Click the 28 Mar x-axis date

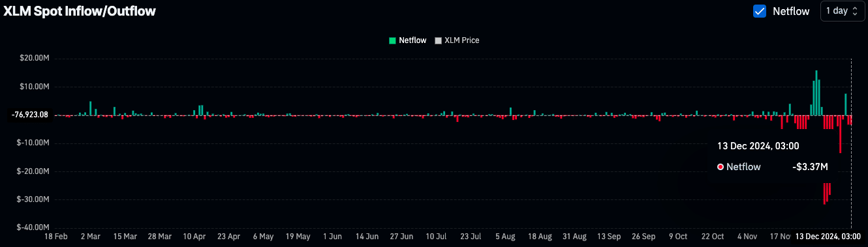[x=159, y=236]
